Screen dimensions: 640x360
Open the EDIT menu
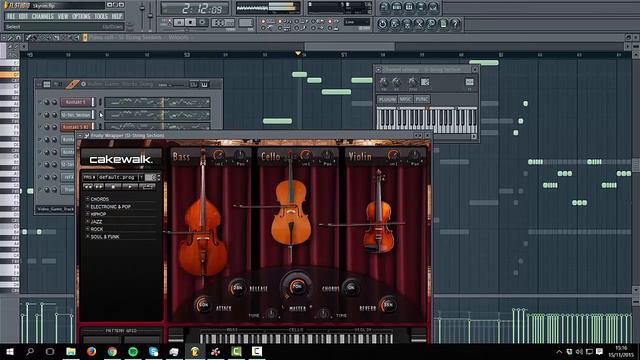23,16
